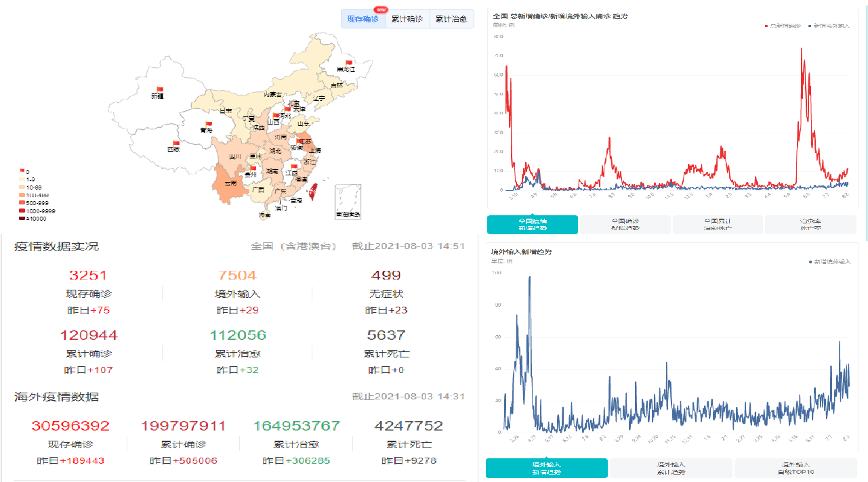Open the 境外输入 累计趋势 tab

click(670, 468)
